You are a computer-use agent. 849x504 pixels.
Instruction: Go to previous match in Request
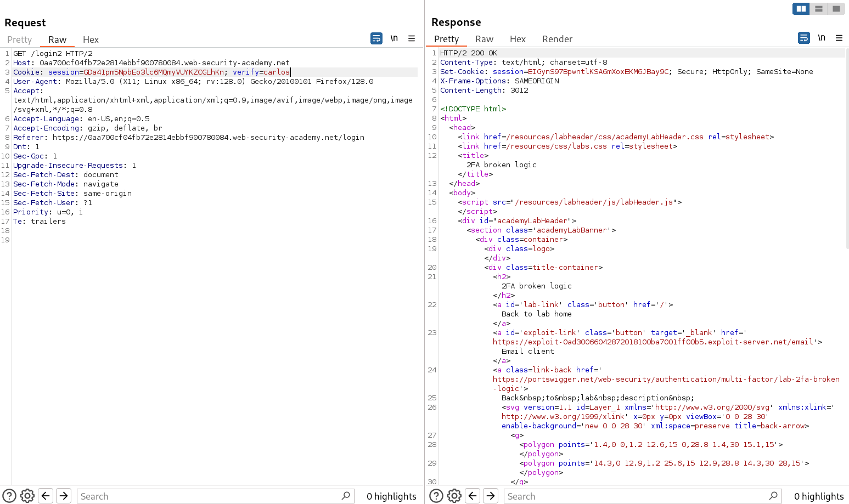point(46,496)
